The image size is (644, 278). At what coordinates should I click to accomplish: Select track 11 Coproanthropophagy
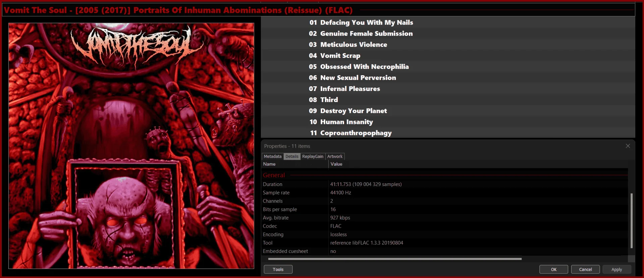[448, 133]
